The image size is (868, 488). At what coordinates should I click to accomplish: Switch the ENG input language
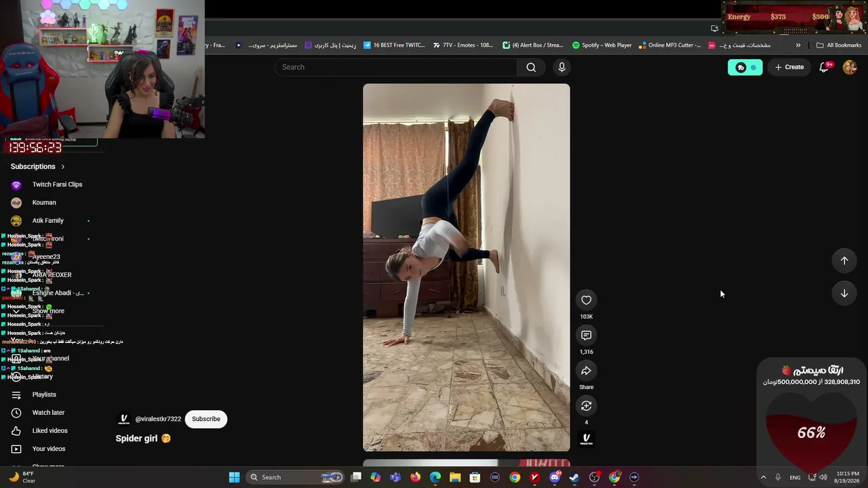795,477
